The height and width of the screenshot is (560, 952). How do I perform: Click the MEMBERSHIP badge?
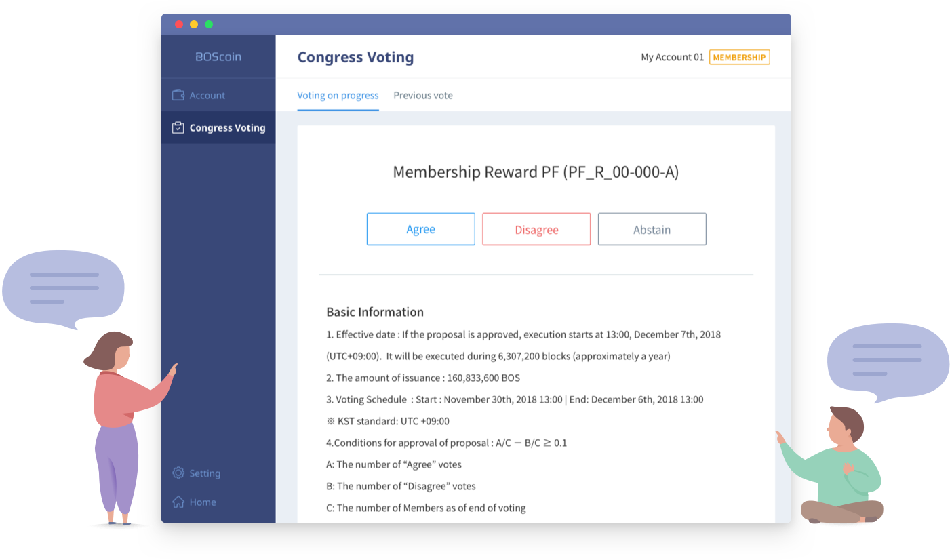click(739, 58)
